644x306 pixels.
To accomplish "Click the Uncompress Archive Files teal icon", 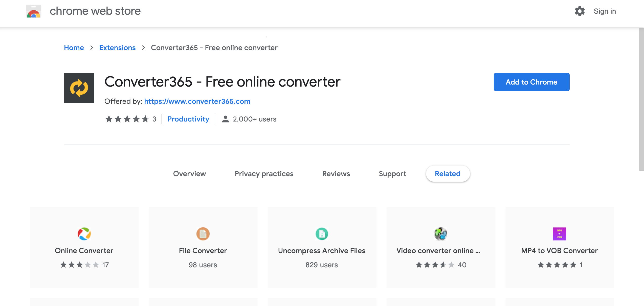I will pyautogui.click(x=322, y=234).
